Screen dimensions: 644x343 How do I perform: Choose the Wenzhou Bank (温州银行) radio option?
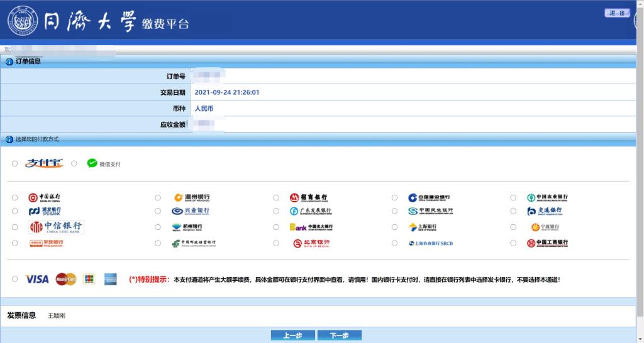[x=158, y=197]
